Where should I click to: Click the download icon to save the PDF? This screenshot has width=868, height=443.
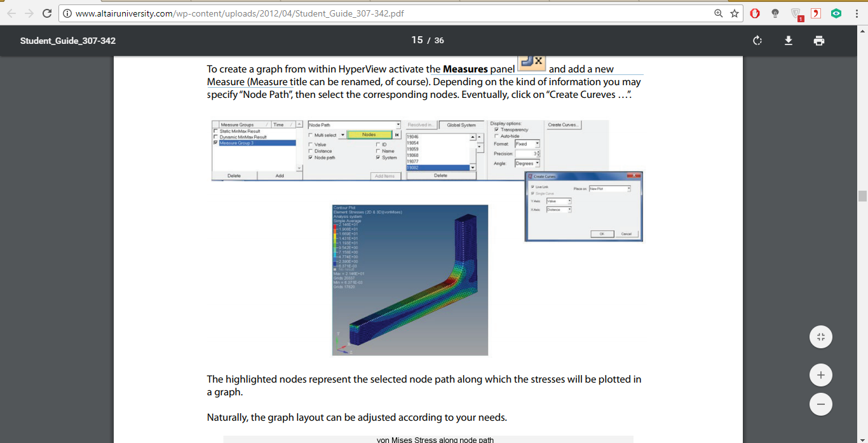tap(788, 40)
